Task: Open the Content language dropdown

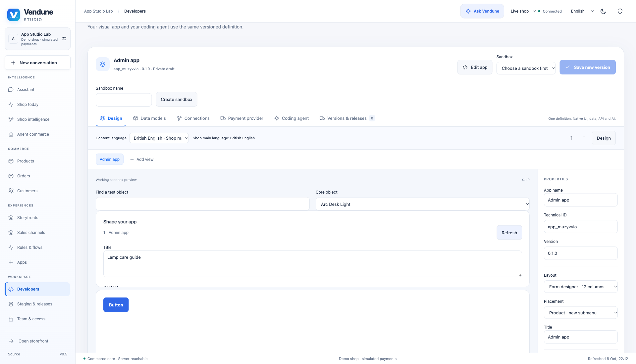Action: tap(159, 138)
